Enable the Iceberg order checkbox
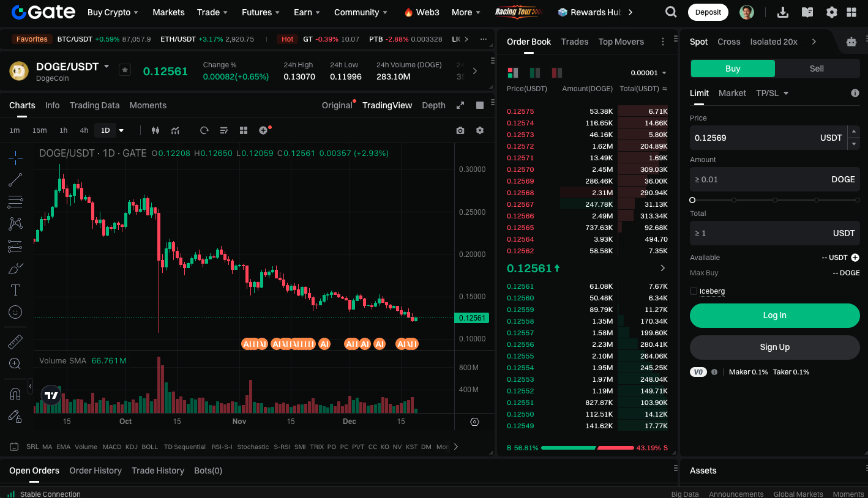Image resolution: width=868 pixels, height=498 pixels. click(694, 291)
